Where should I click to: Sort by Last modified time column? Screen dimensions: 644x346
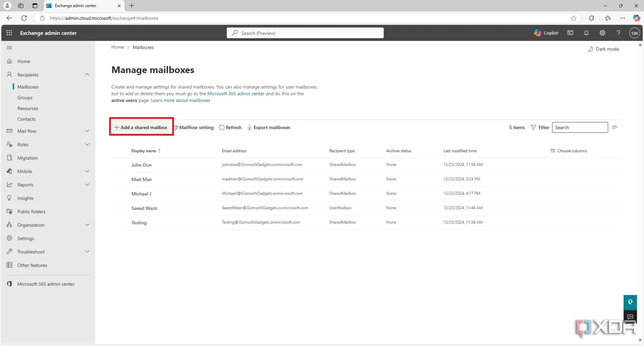460,151
